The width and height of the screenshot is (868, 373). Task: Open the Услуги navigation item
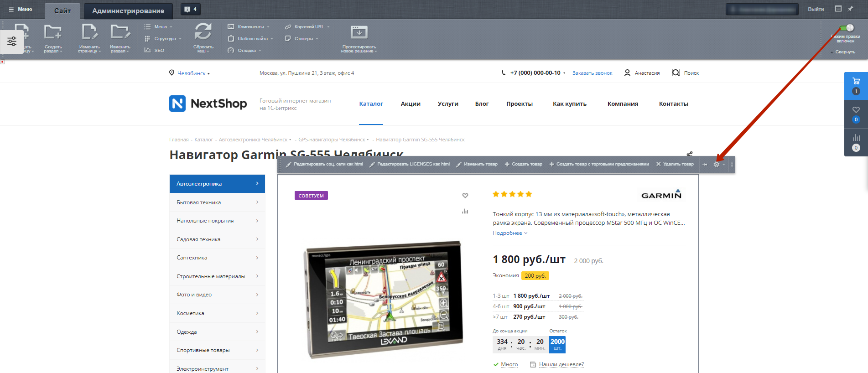[448, 104]
